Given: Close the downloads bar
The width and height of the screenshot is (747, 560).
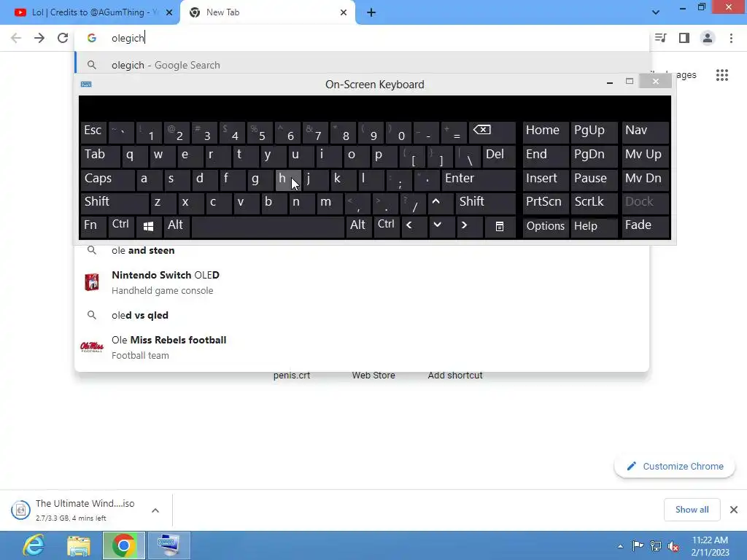Looking at the screenshot, I should 734,510.
